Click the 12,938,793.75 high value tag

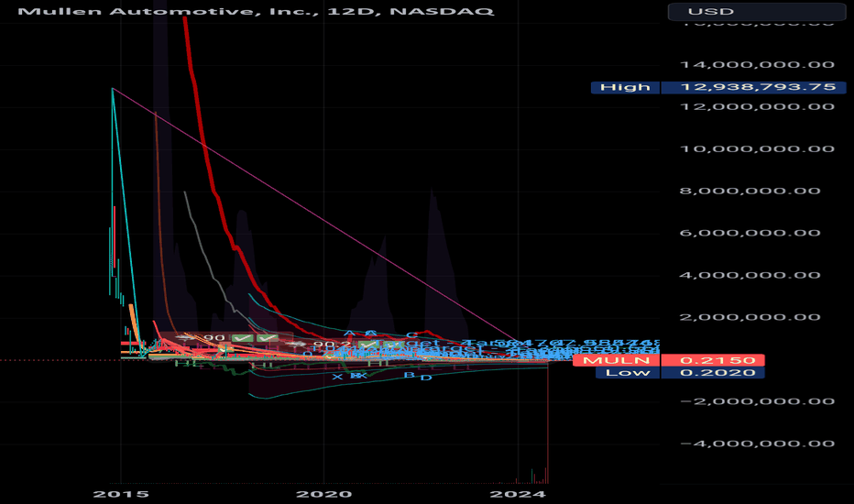pyautogui.click(x=753, y=87)
